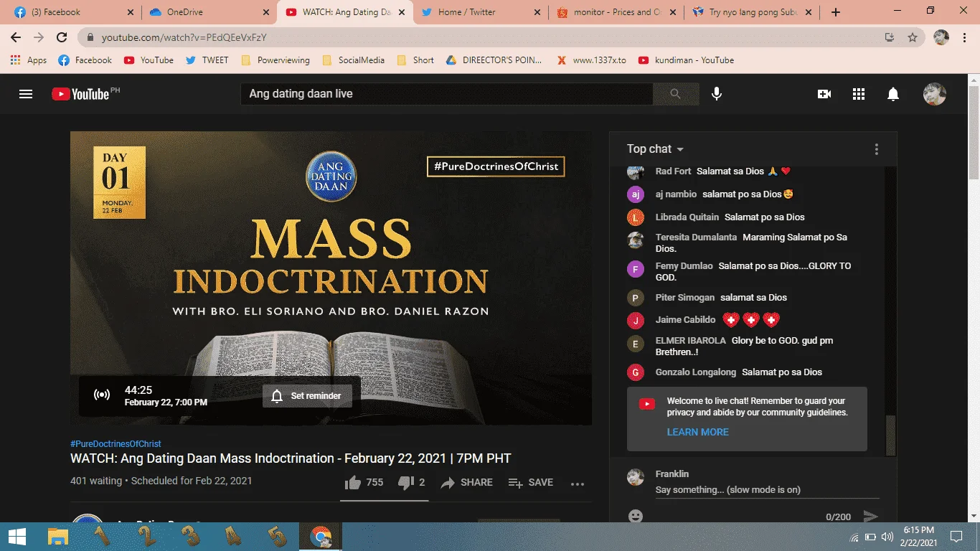The height and width of the screenshot is (551, 980).
Task: Open the video's more actions ellipsis
Action: pos(578,484)
